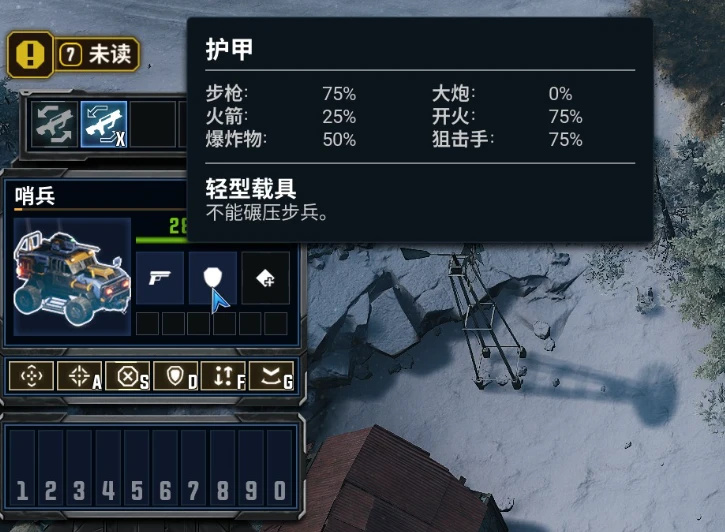Click the Sentry vehicle portrait
Image resolution: width=725 pixels, height=532 pixels.
pos(72,276)
